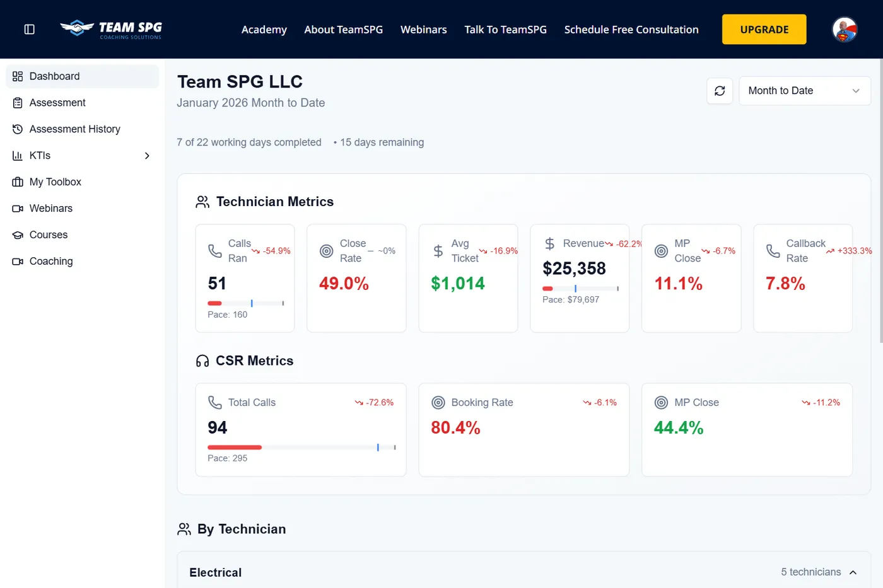The height and width of the screenshot is (588, 883).
Task: Click the refresh data icon button
Action: [x=720, y=91]
